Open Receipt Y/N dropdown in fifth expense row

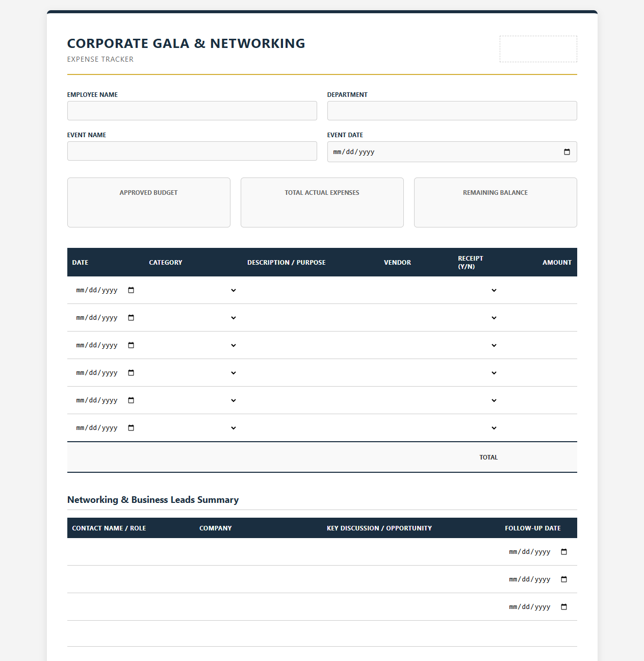coord(478,400)
